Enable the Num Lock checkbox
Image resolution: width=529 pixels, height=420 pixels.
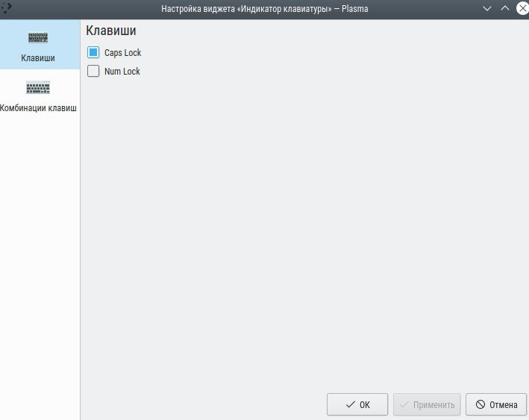click(93, 71)
